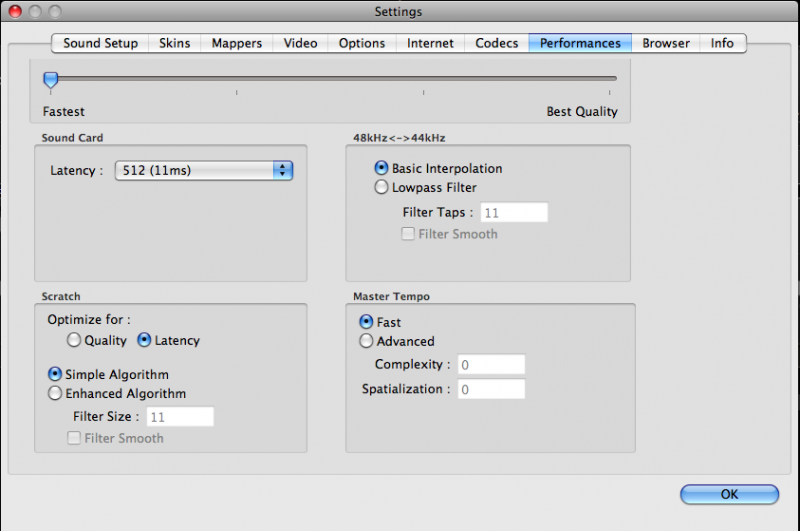Screen dimensions: 800x531
Task: Open the Sound Setup tab
Action: click(x=100, y=43)
